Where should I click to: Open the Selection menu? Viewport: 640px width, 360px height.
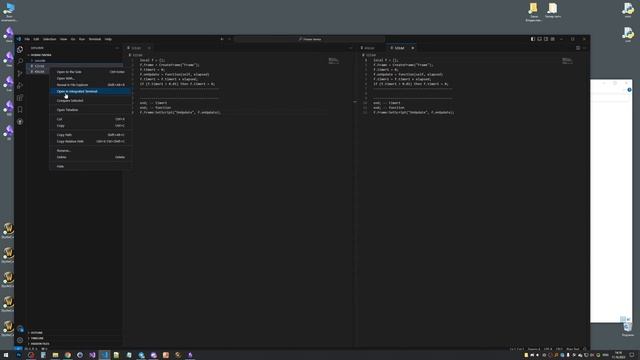(x=49, y=39)
